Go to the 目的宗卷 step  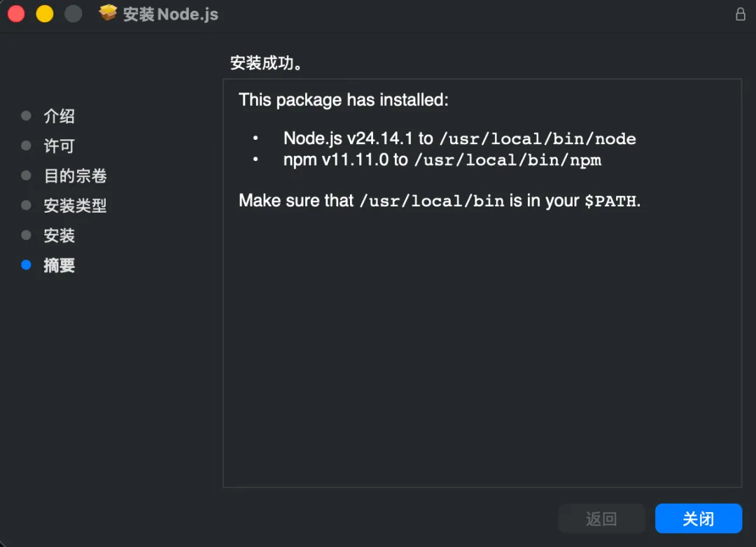pyautogui.click(x=75, y=176)
